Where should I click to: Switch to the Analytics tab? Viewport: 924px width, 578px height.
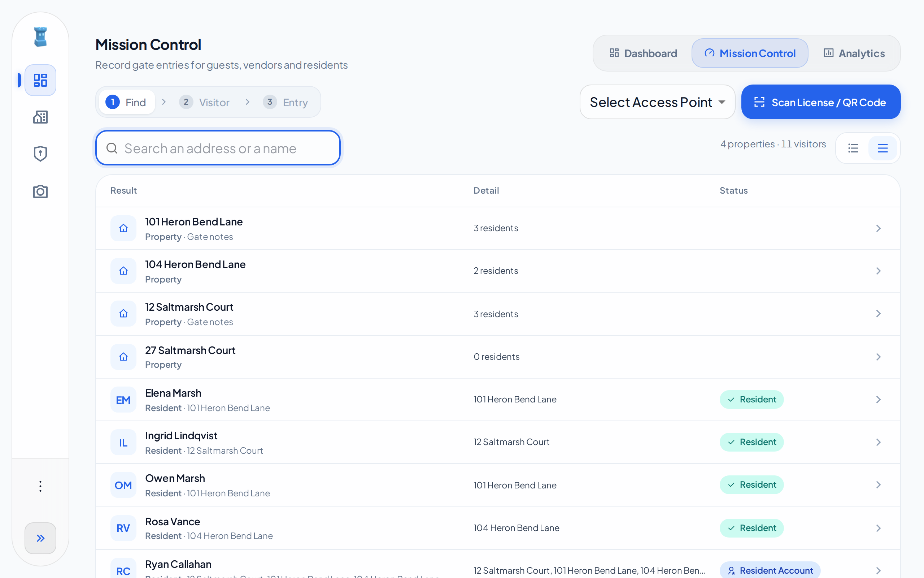(x=854, y=53)
